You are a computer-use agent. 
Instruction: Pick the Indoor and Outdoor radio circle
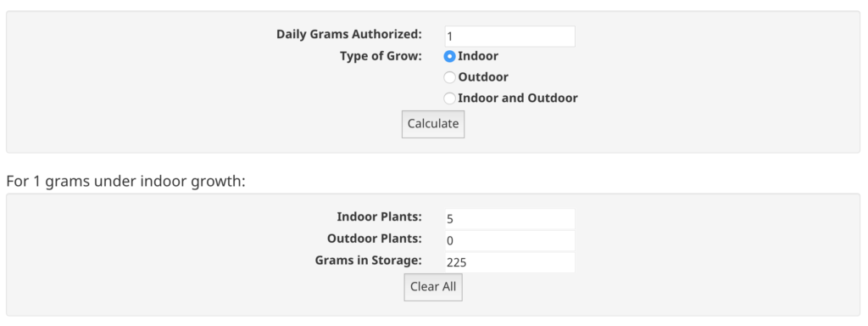pos(450,98)
